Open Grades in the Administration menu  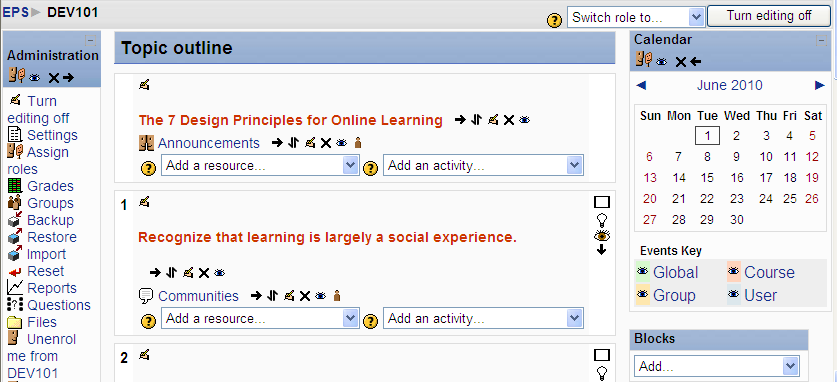[50, 186]
